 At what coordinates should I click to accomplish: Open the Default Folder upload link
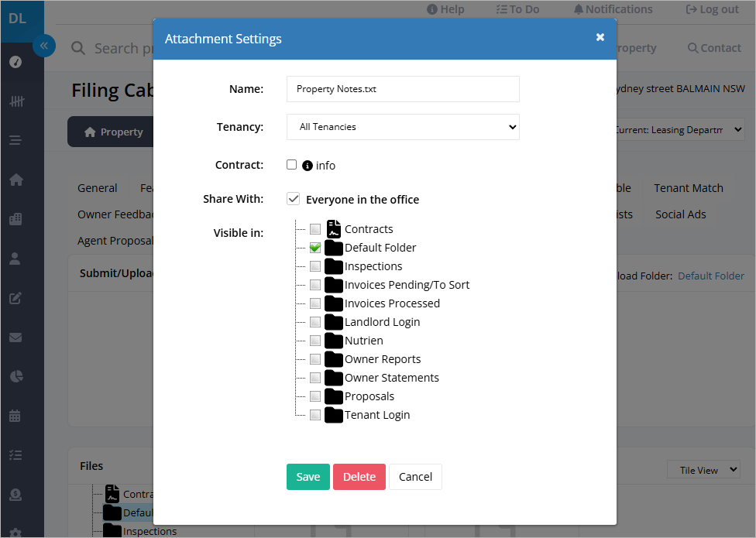click(x=710, y=276)
